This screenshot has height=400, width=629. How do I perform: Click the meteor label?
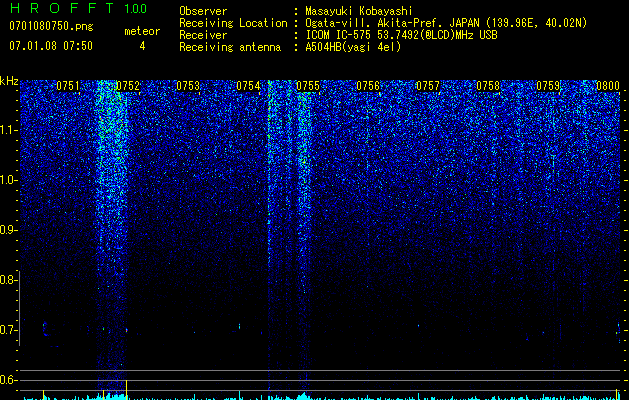pos(142,31)
